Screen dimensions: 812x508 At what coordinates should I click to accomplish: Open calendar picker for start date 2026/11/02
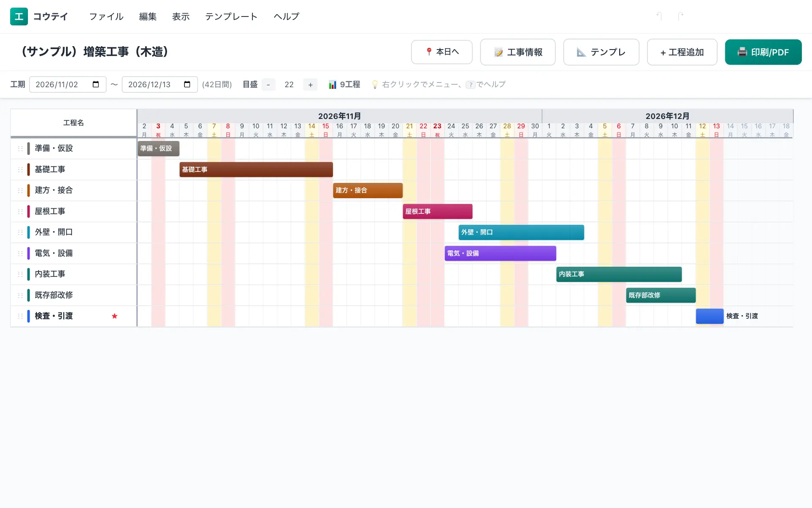[x=96, y=84]
